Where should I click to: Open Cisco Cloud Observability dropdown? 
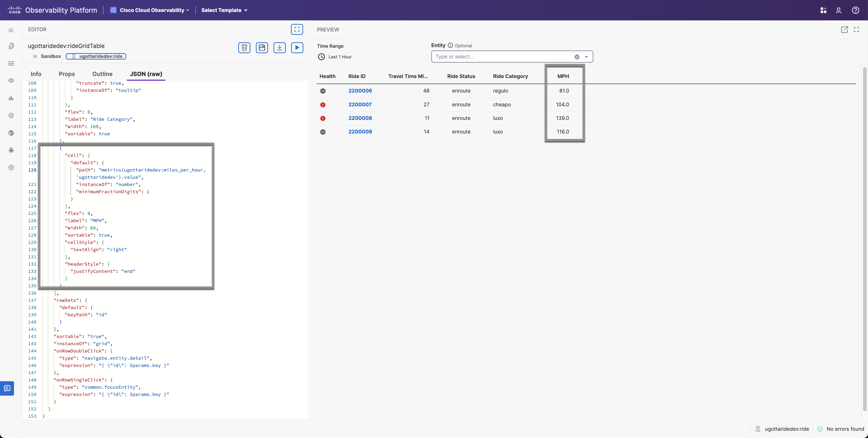(150, 10)
